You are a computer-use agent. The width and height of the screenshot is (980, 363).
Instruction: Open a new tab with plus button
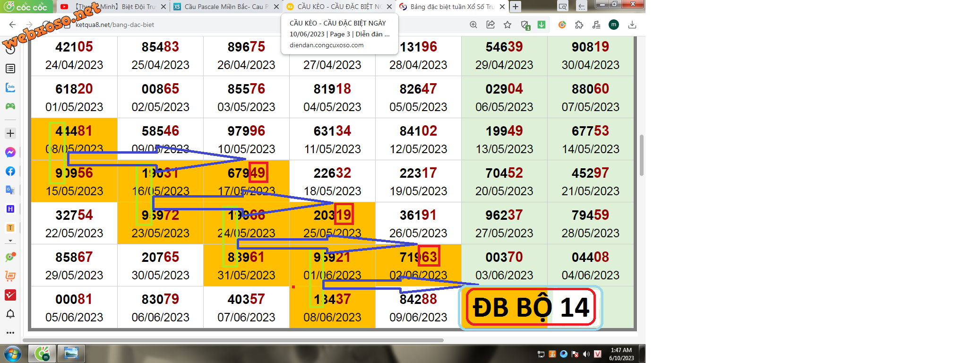[516, 7]
